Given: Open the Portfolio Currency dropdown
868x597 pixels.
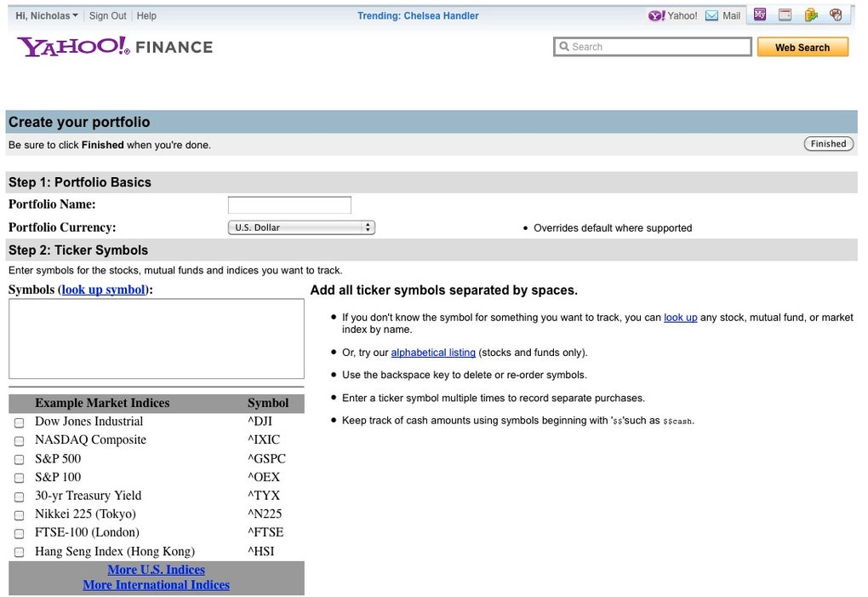Looking at the screenshot, I should pos(302,227).
